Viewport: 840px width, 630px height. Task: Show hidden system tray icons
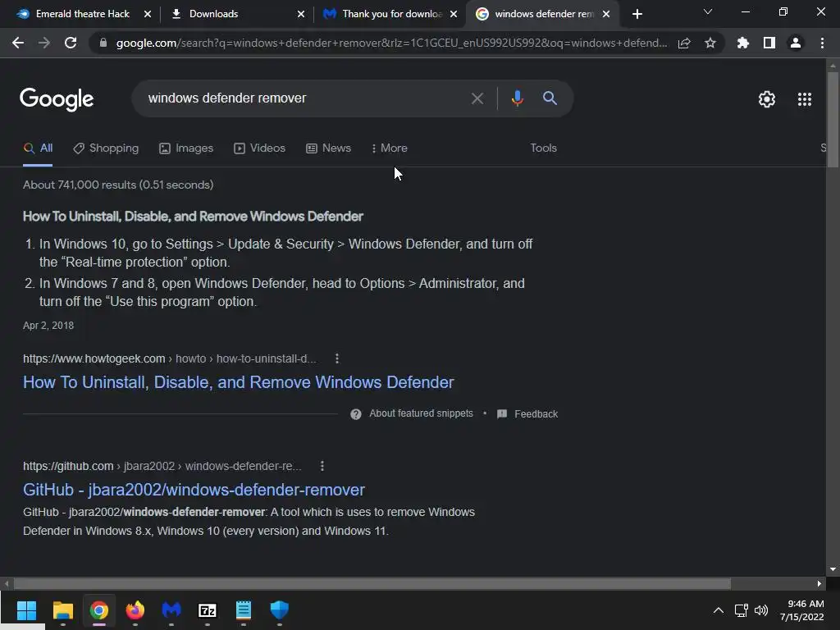tap(719, 610)
